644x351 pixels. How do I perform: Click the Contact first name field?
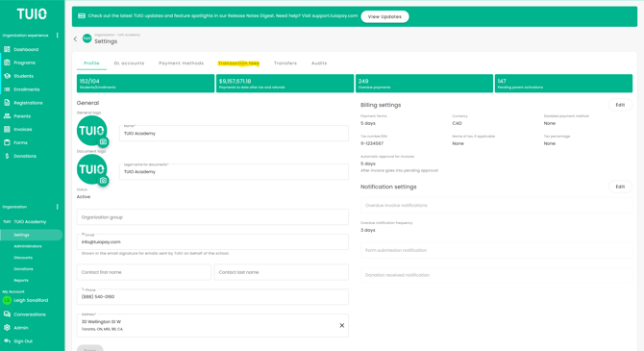[144, 272]
